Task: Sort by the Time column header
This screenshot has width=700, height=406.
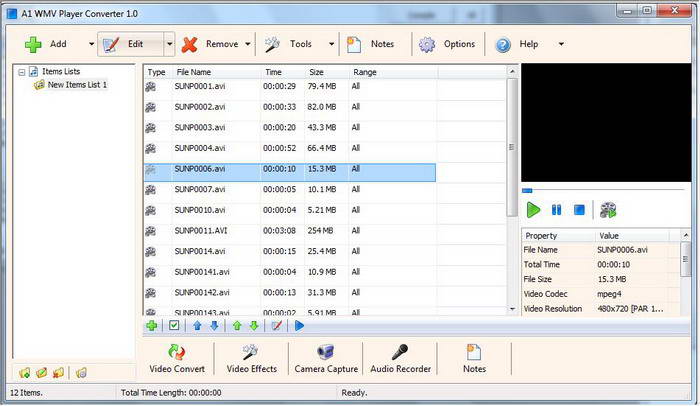Action: click(x=283, y=72)
